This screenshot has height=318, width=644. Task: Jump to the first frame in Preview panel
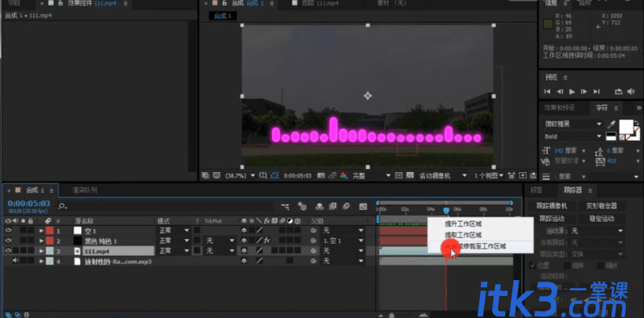tap(548, 92)
